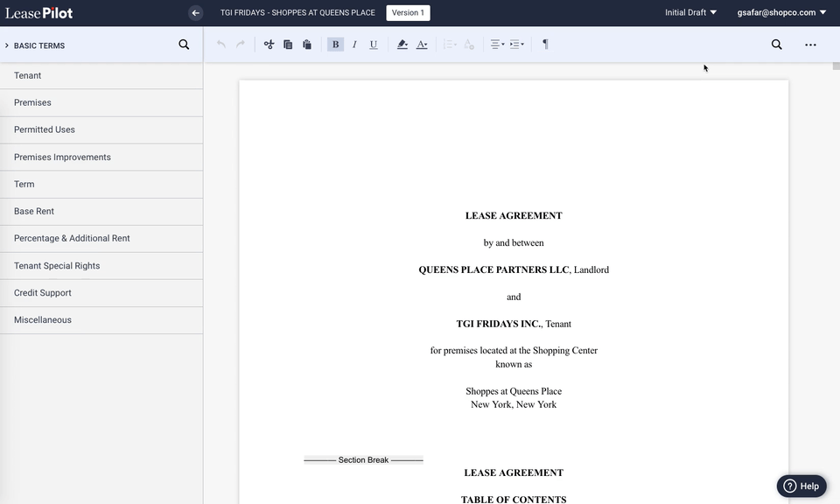Image resolution: width=840 pixels, height=504 pixels.
Task: Select Base Rent in the sidebar
Action: 34,211
